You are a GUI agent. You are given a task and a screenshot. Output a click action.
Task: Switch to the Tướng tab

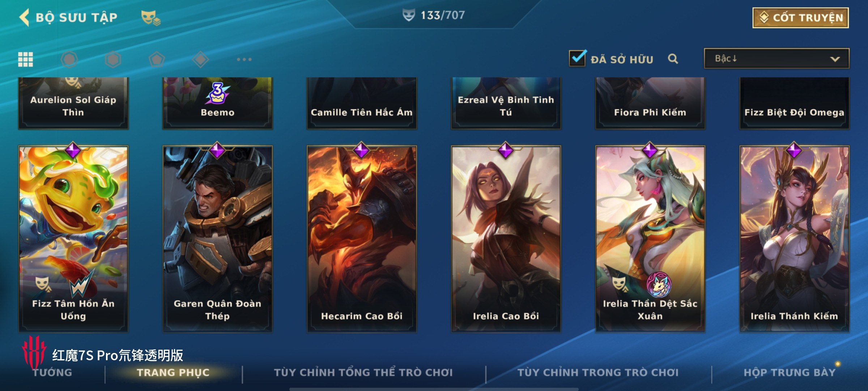pos(52,373)
